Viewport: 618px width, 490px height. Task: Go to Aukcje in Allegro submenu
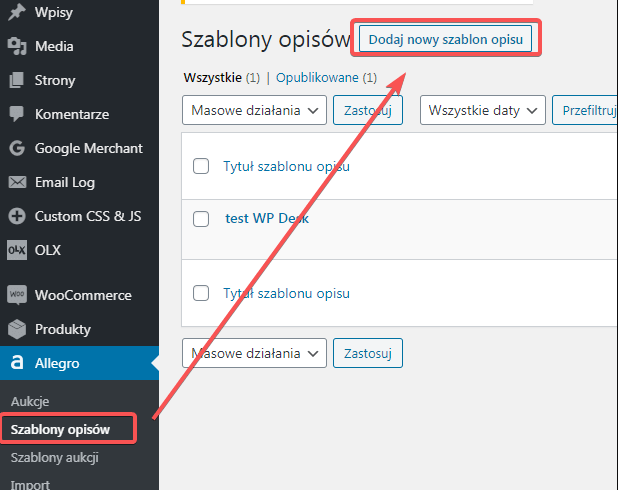click(30, 402)
